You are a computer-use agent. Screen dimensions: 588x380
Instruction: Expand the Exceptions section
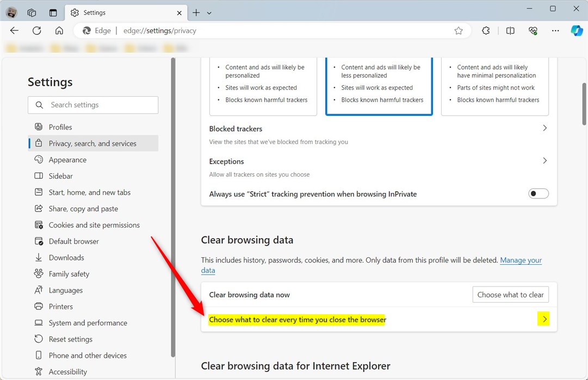[x=544, y=161]
